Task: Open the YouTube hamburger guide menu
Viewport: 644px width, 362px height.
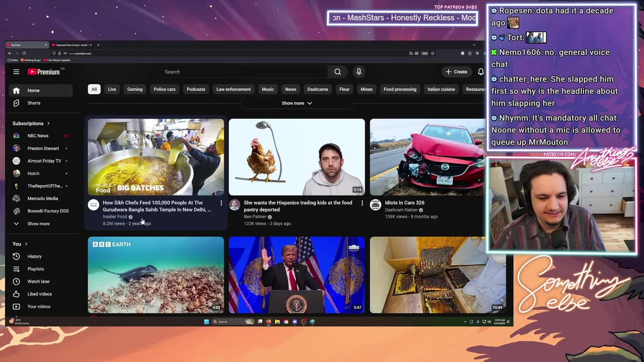Action: pyautogui.click(x=16, y=72)
